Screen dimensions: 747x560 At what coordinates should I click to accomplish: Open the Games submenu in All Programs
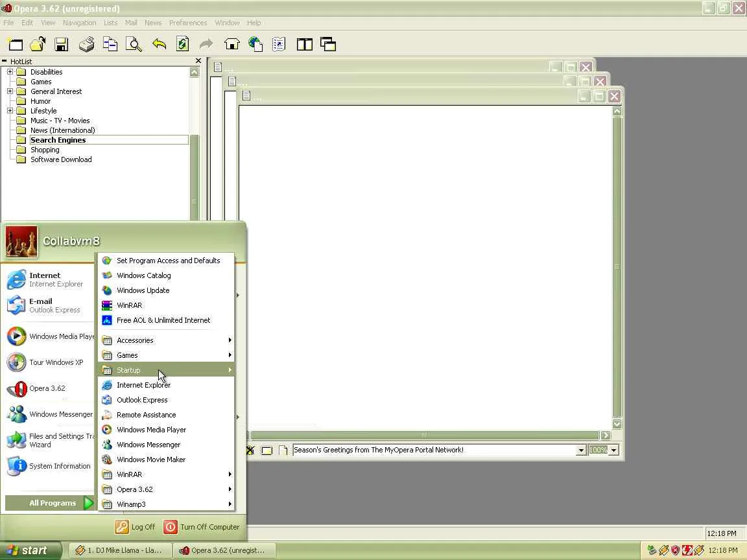166,355
